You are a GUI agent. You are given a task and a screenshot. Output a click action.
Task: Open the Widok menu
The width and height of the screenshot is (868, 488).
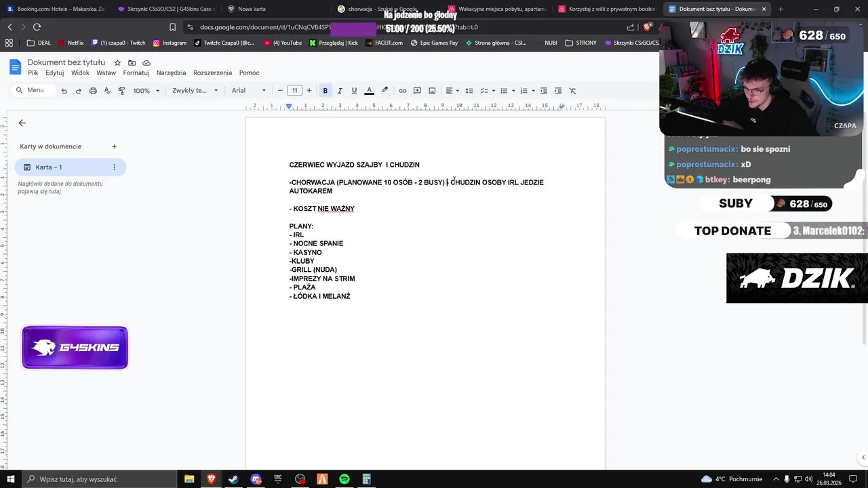[80, 73]
